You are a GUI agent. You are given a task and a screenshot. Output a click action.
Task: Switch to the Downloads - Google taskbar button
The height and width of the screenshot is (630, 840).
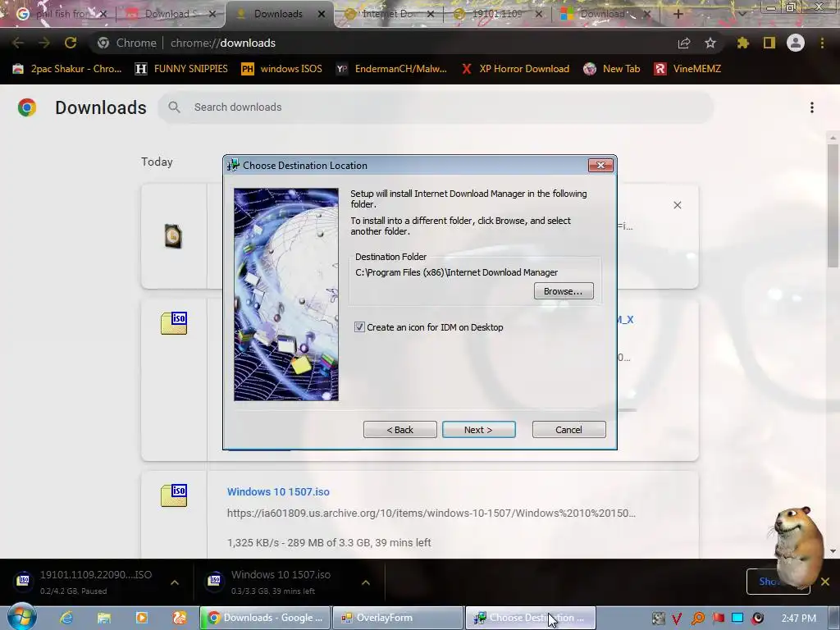pos(265,618)
